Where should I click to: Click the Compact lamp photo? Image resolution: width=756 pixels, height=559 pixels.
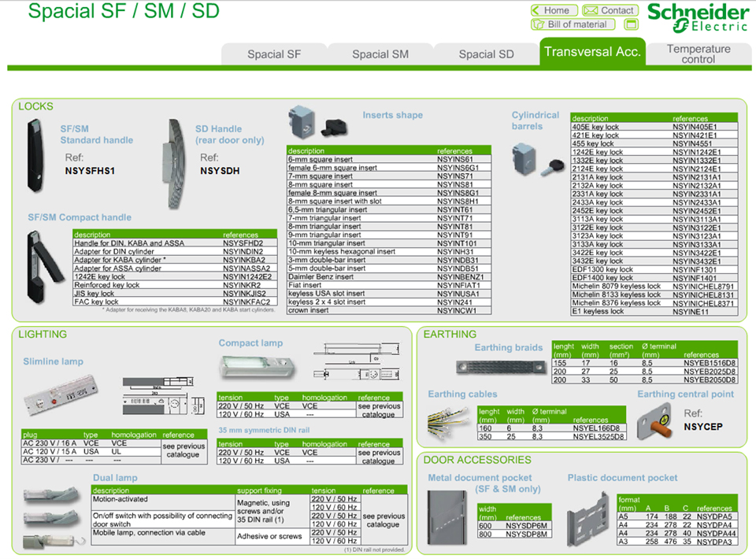pyautogui.click(x=257, y=368)
